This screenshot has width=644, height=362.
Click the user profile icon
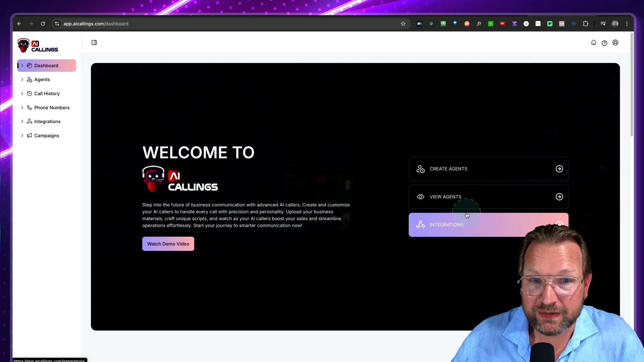[616, 43]
